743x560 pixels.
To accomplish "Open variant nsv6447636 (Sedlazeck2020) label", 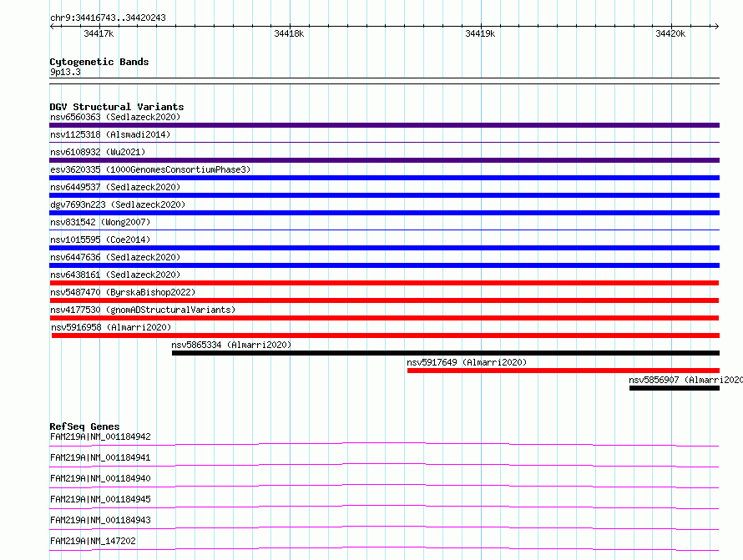I will [x=115, y=257].
